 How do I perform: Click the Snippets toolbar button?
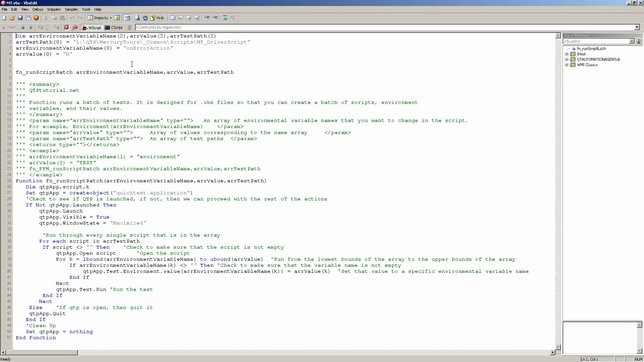pyautogui.click(x=98, y=18)
